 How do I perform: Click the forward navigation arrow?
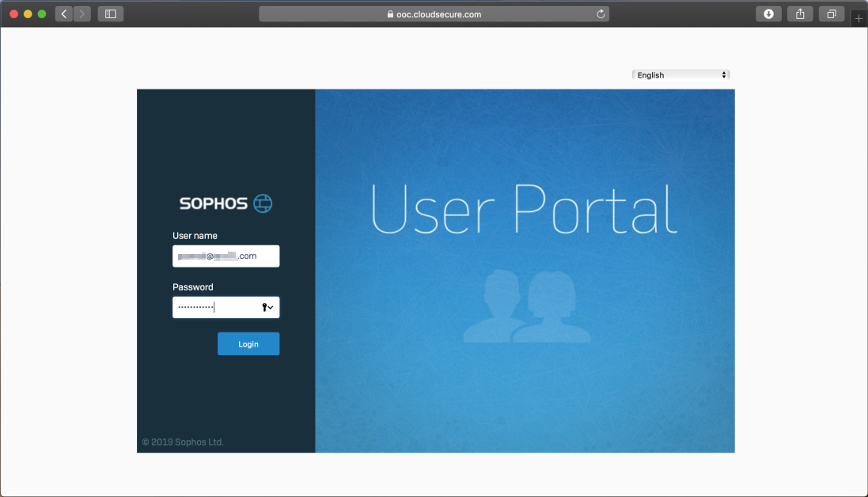click(x=81, y=13)
